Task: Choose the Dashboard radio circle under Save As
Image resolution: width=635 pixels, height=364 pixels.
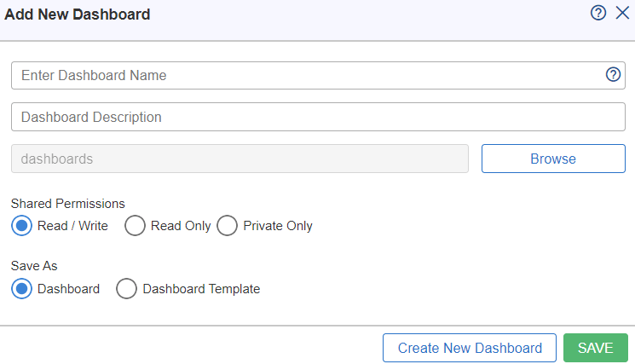Action: coord(22,289)
